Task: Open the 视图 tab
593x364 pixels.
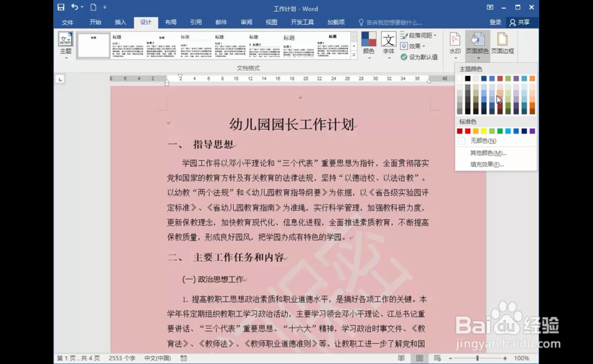Action: point(272,23)
